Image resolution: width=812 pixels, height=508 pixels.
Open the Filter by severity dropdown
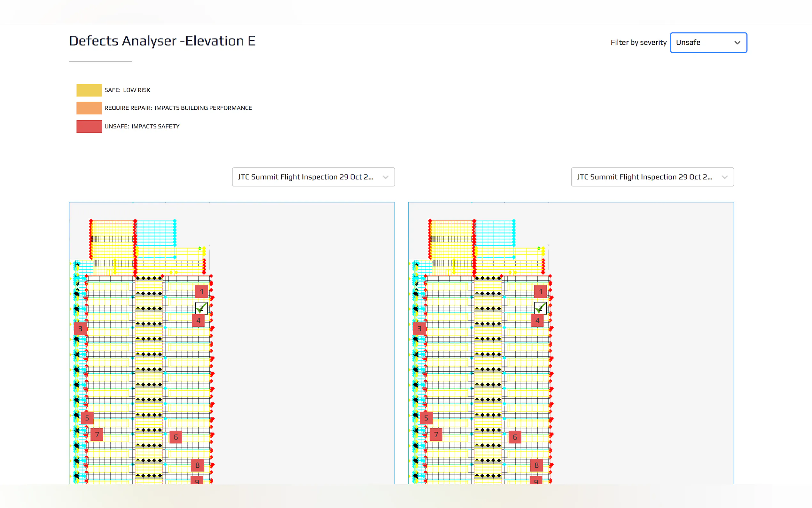pos(708,43)
